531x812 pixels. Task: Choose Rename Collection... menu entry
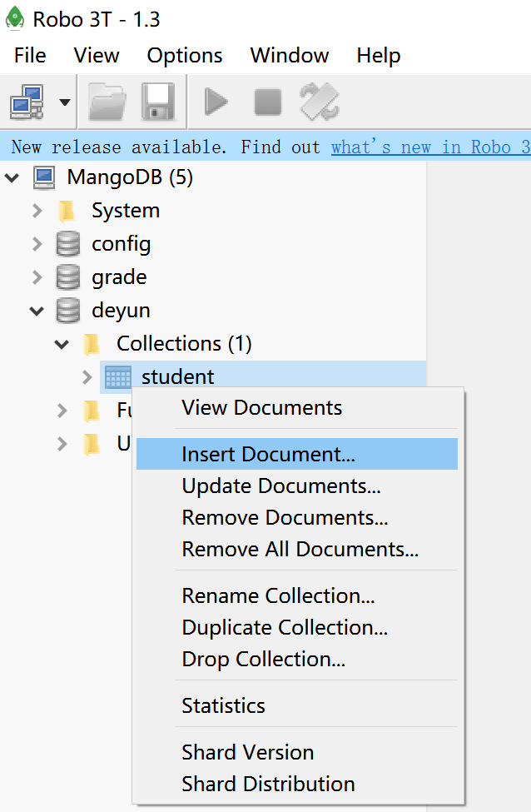tap(297, 595)
